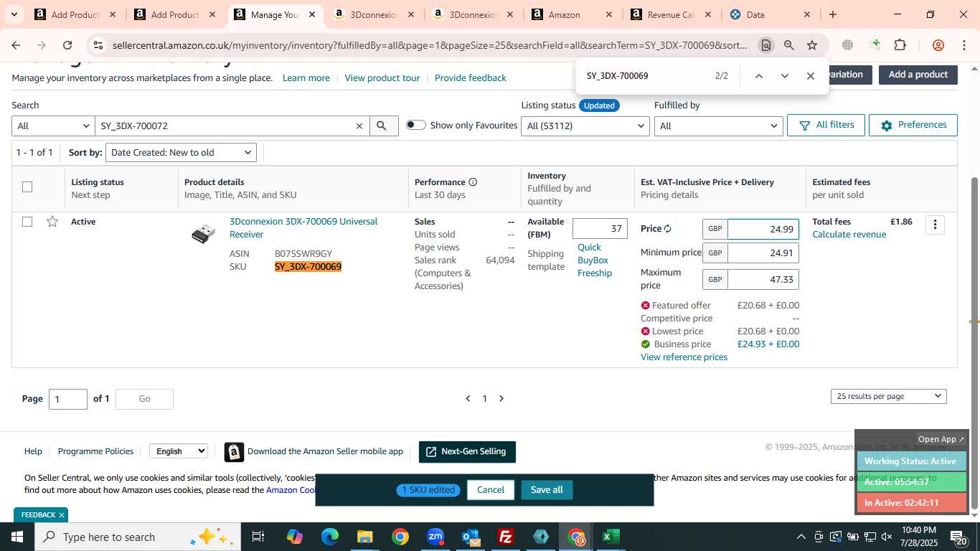Click the Performance info icon
Image resolution: width=980 pixels, height=551 pixels.
(473, 182)
